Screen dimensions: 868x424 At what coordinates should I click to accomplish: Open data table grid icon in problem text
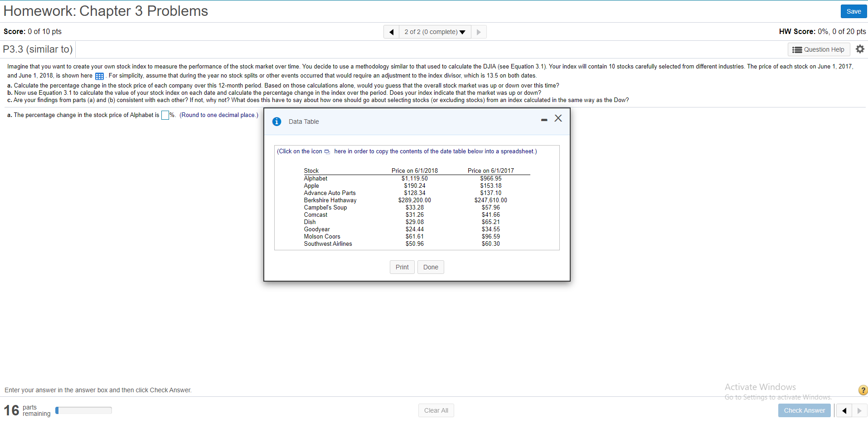pos(99,76)
